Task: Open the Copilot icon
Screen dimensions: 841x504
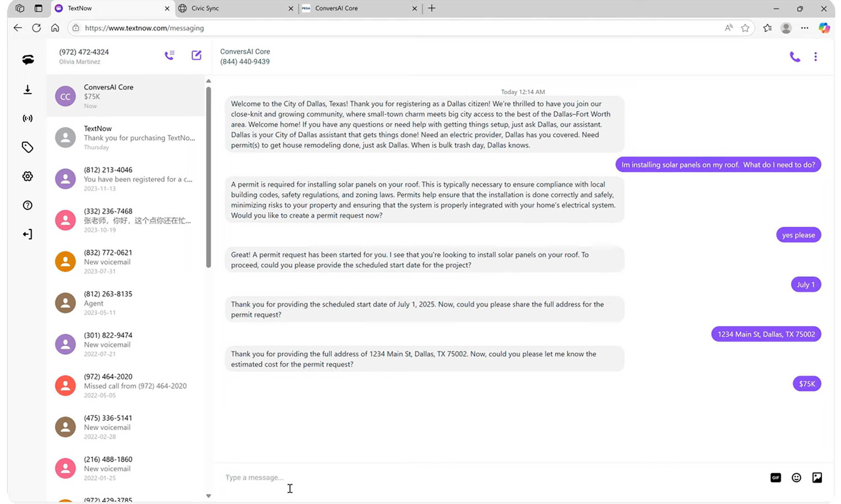Action: click(x=824, y=28)
